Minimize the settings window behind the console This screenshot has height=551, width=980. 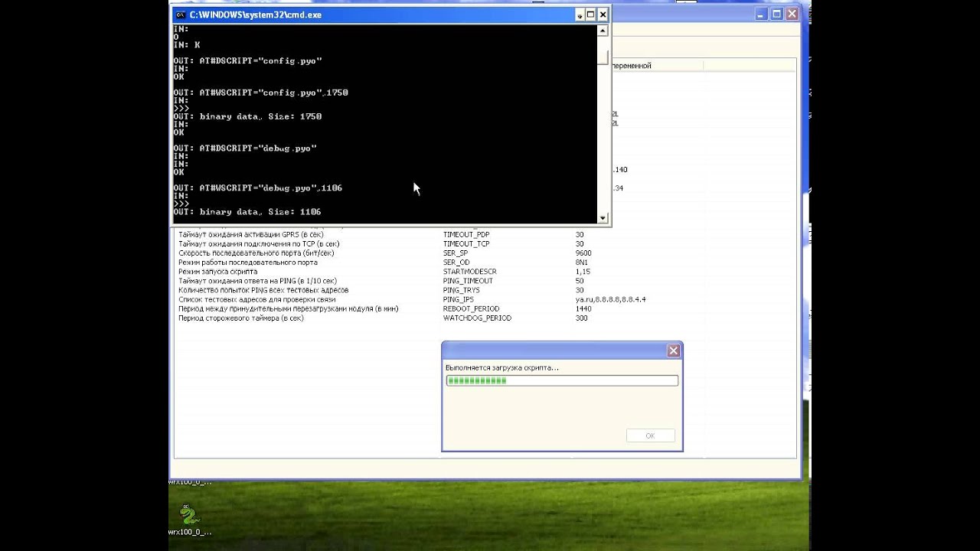pyautogui.click(x=761, y=14)
